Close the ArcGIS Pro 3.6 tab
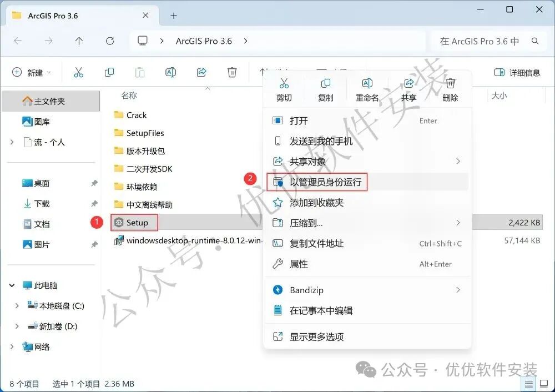Viewport: 555px width, 392px height. coord(145,15)
